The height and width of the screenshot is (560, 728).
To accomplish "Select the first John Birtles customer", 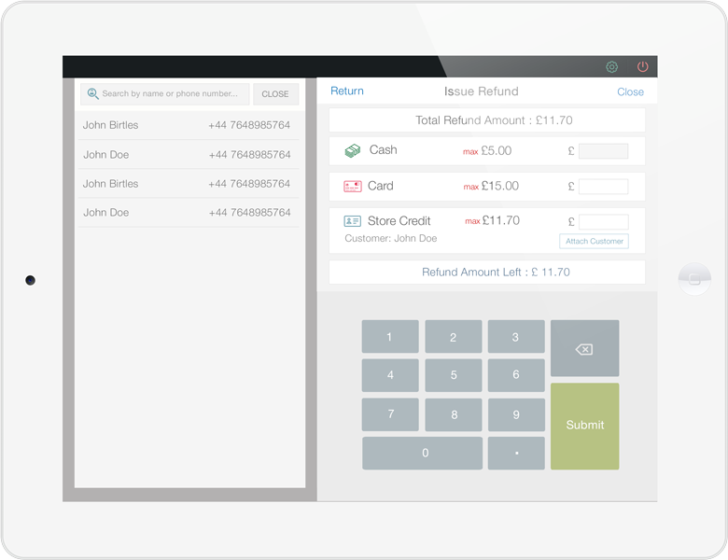I will point(187,125).
